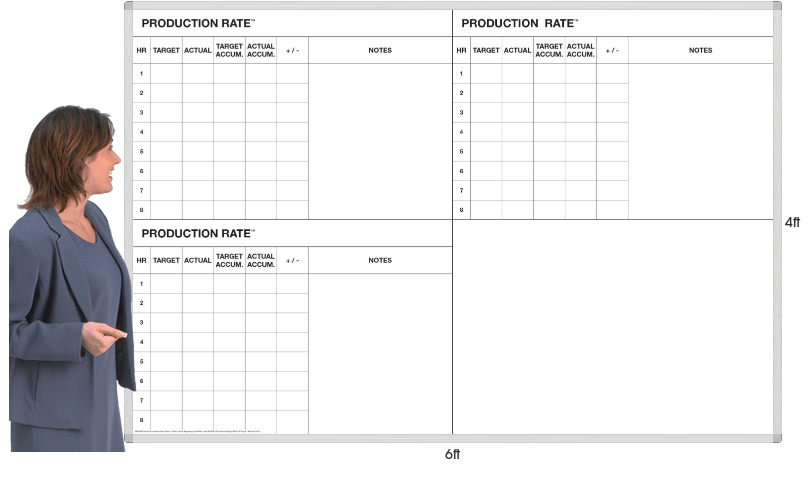Click the + / - header in top-left table
809x479 pixels.
point(292,50)
